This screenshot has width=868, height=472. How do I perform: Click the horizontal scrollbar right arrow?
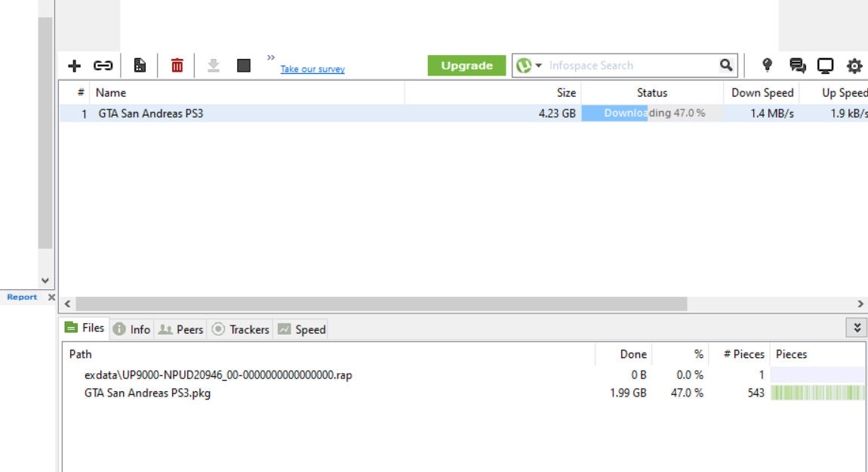coord(860,304)
